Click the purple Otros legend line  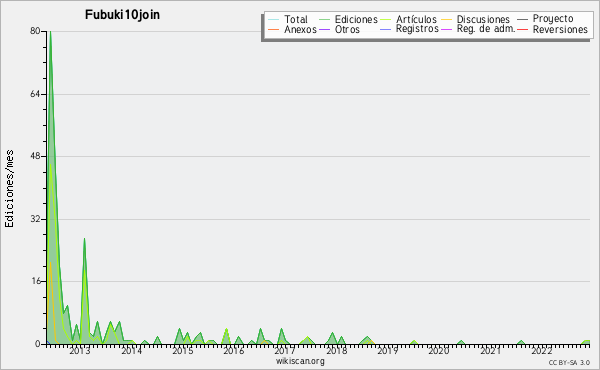coord(324,29)
